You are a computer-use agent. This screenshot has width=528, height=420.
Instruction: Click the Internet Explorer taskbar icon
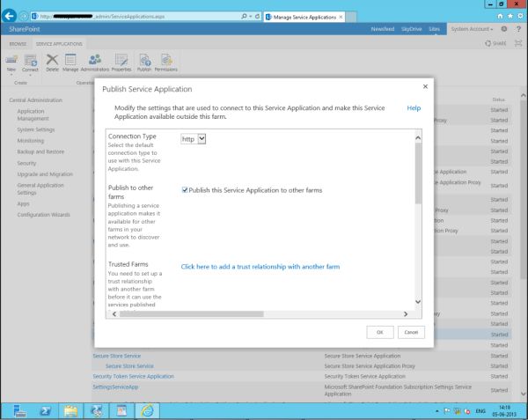coord(147,411)
